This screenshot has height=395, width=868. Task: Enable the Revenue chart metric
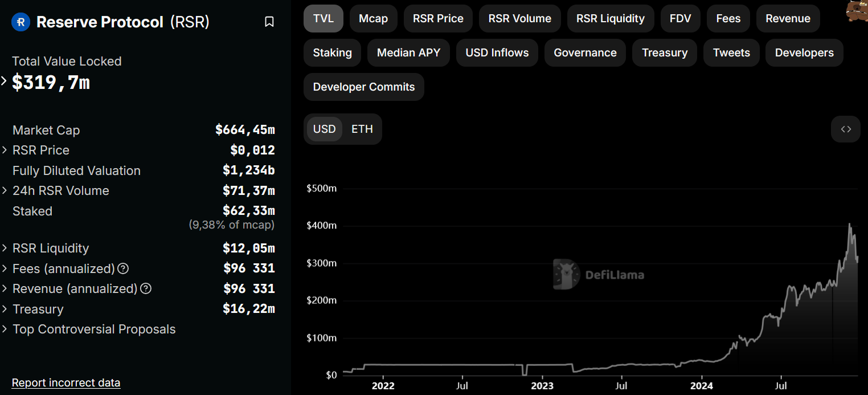pos(788,19)
